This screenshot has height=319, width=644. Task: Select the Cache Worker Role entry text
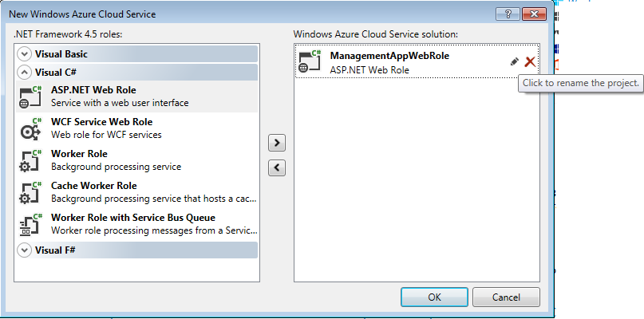93,186
